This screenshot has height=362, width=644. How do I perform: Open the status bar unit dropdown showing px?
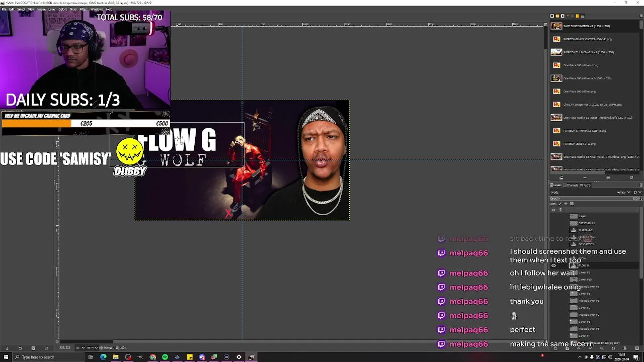[80, 348]
